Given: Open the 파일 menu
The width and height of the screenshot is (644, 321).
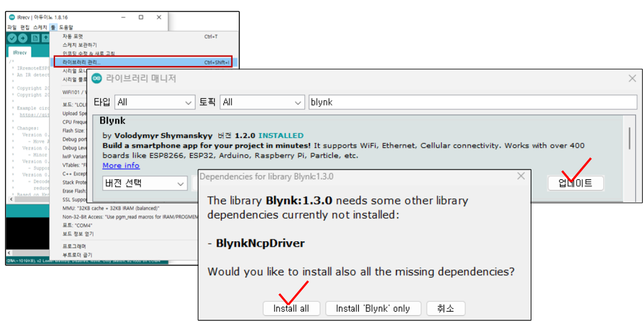Looking at the screenshot, I should (12, 27).
